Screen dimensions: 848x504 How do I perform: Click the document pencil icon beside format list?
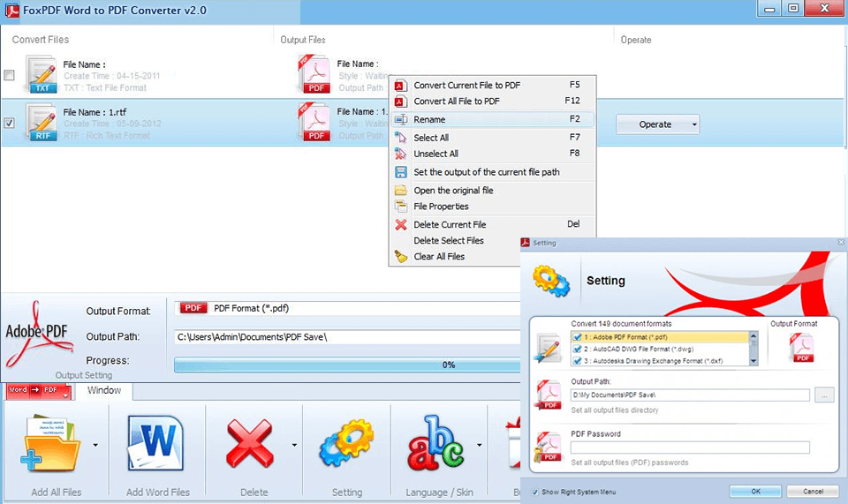[x=549, y=348]
